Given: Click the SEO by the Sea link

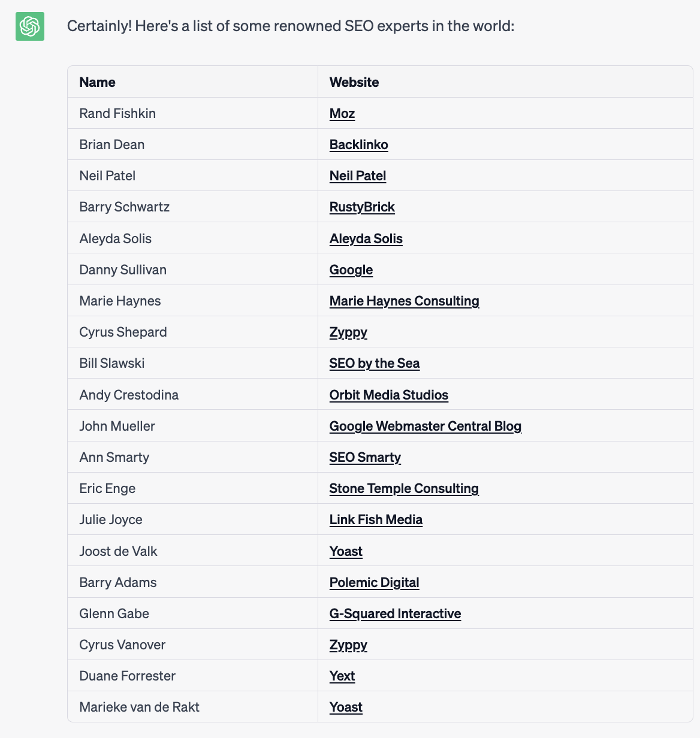Looking at the screenshot, I should click(374, 363).
